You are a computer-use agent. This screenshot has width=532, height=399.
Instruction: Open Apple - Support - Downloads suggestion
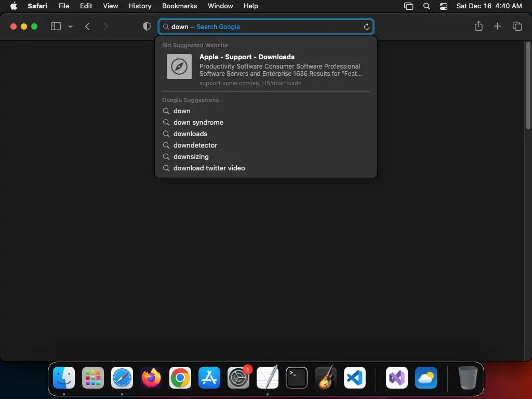[x=266, y=70]
